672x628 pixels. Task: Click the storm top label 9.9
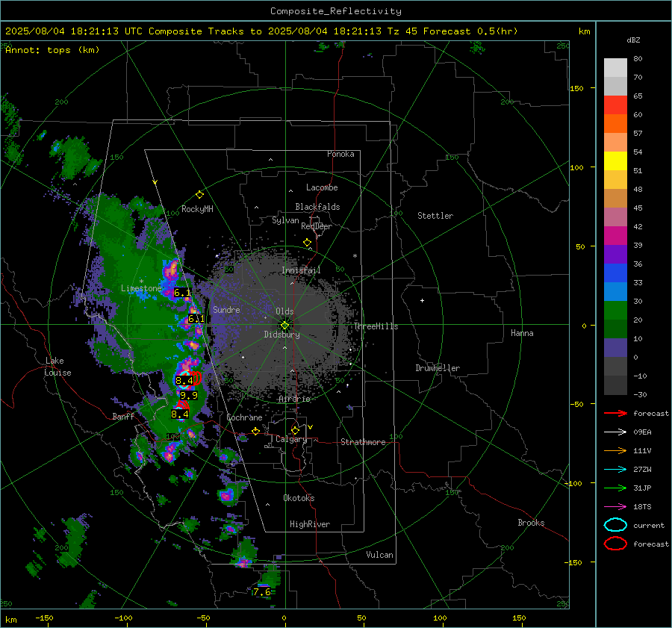(x=189, y=396)
